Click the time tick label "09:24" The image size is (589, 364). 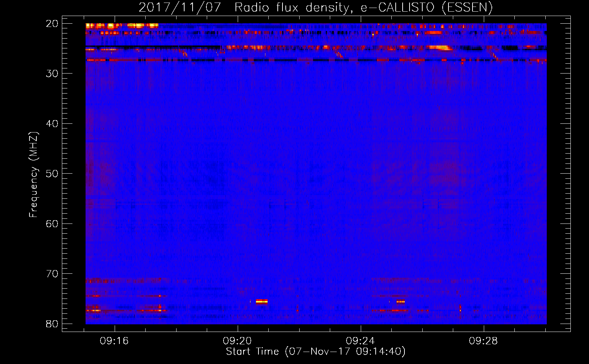[x=360, y=341]
